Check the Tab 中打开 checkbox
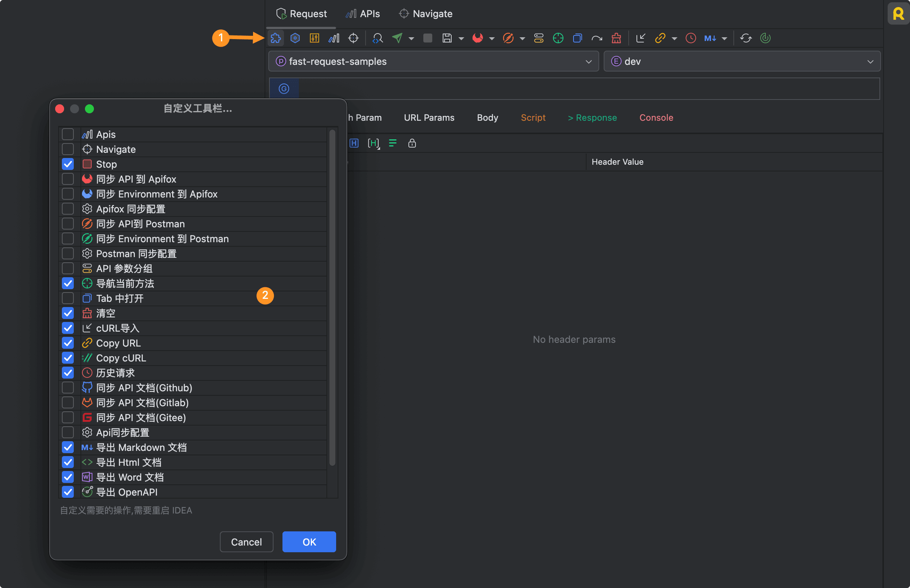This screenshot has width=910, height=588. point(67,298)
